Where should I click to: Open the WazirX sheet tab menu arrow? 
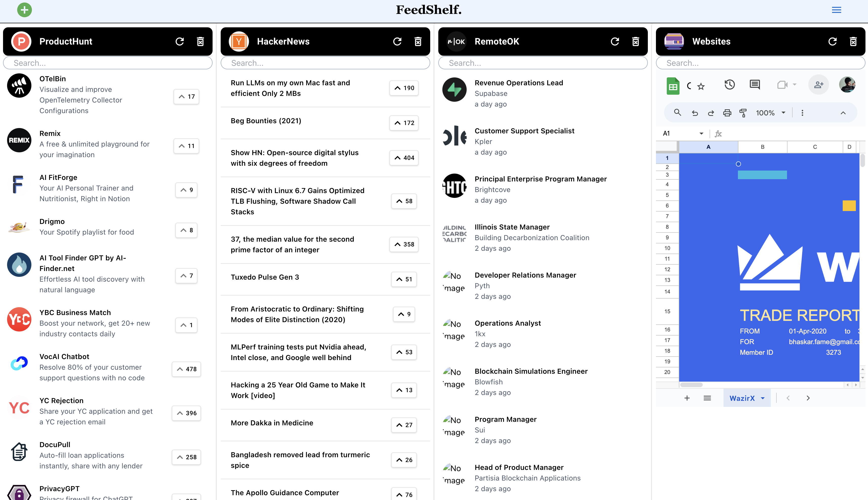(762, 398)
